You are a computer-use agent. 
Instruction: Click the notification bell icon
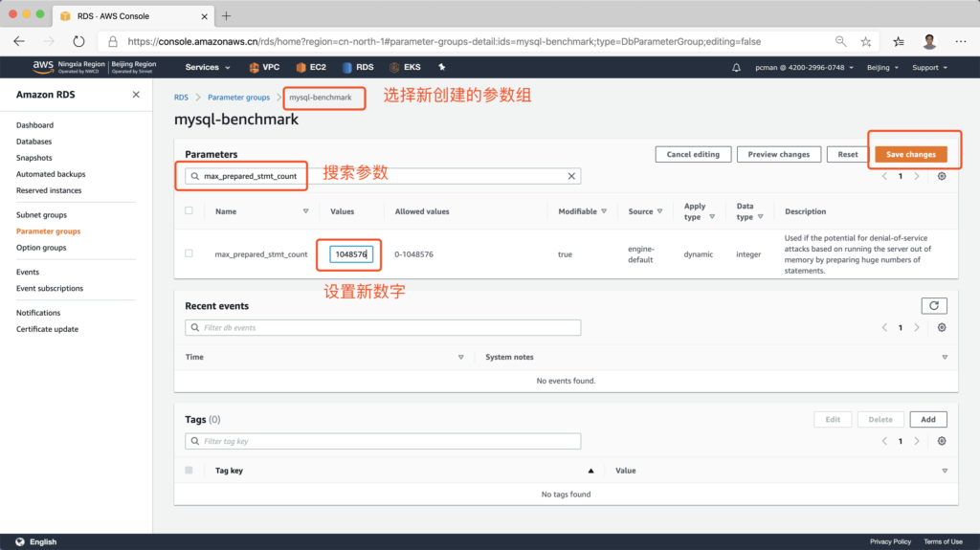736,68
